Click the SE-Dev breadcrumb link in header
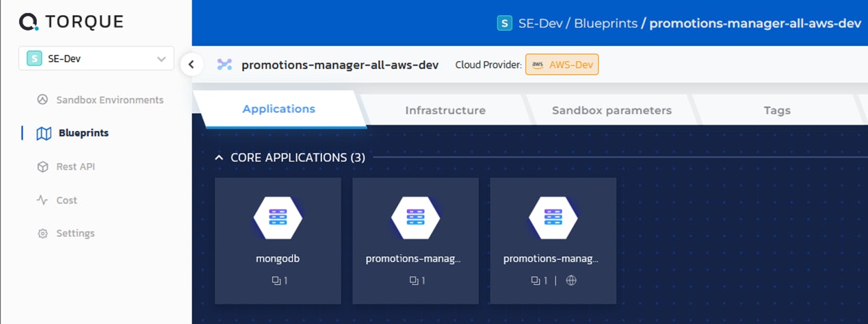The height and width of the screenshot is (324, 868). pos(540,23)
